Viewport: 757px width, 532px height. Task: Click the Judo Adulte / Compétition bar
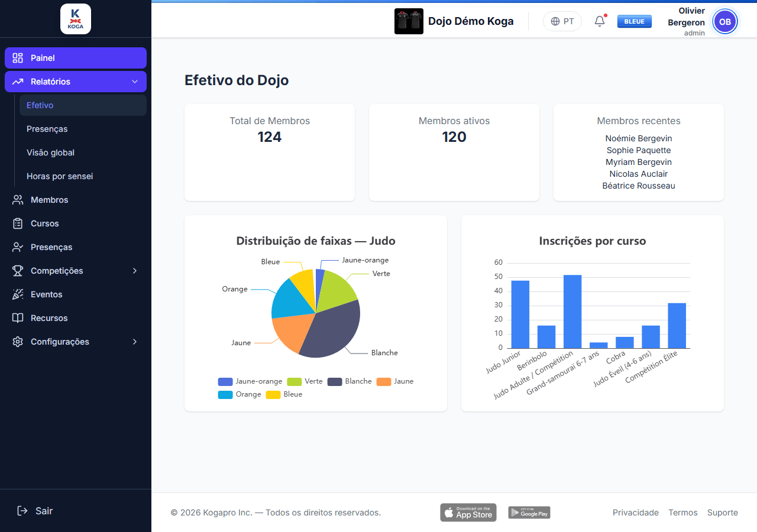pyautogui.click(x=572, y=312)
